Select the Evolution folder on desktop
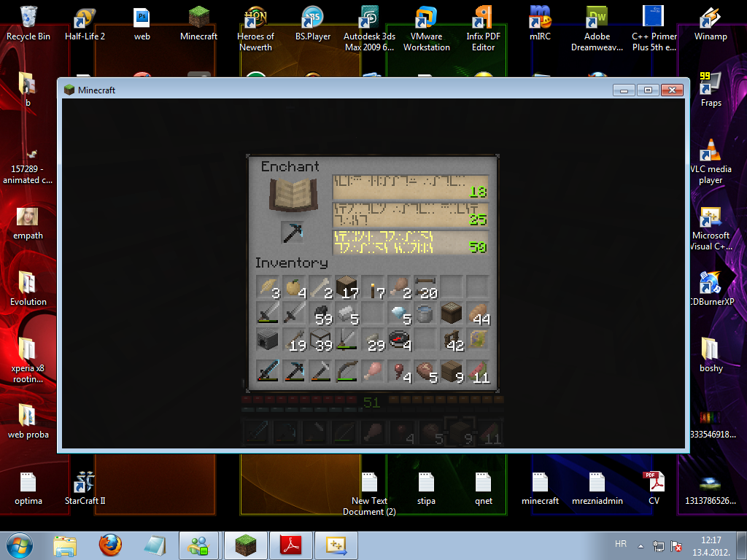The image size is (747, 560). 28,289
